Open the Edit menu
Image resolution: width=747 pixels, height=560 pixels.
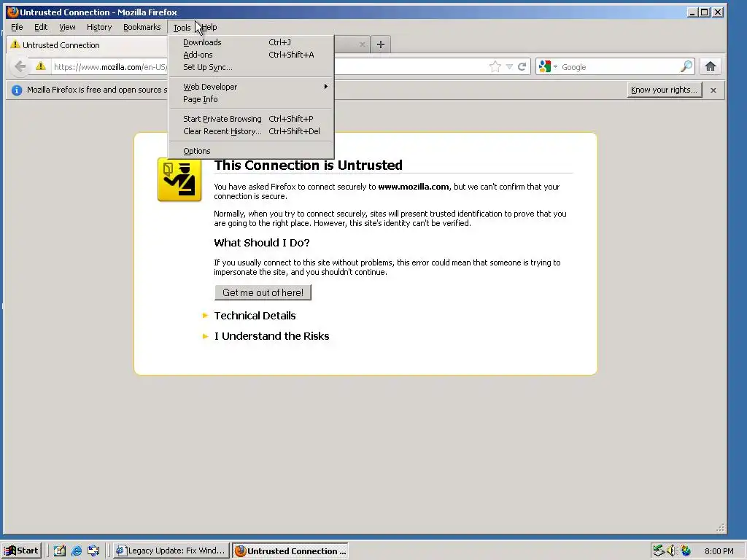(41, 27)
